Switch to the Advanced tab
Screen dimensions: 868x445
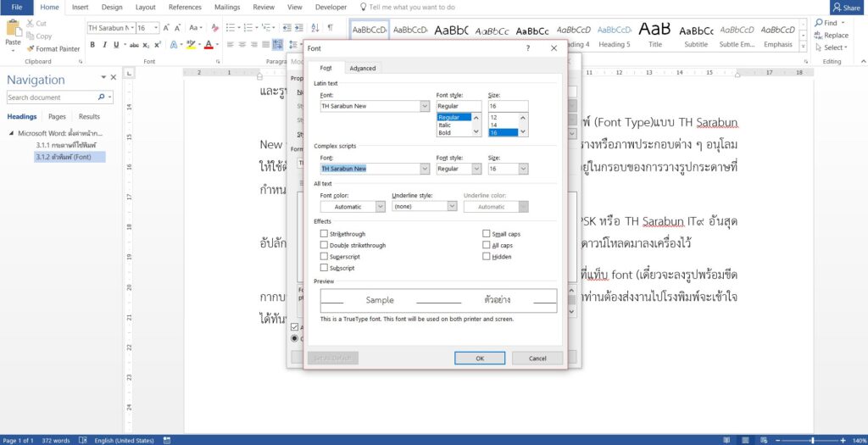click(363, 68)
